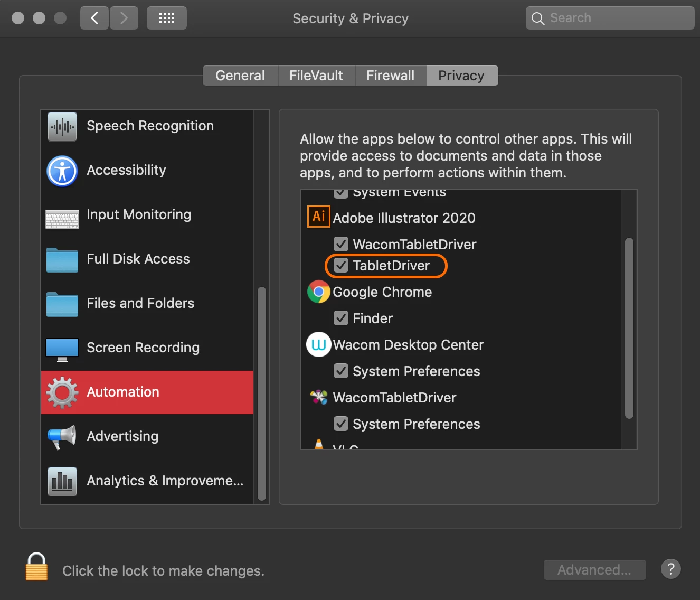
Task: Select Input Monitoring label in sidebar
Action: 139,214
